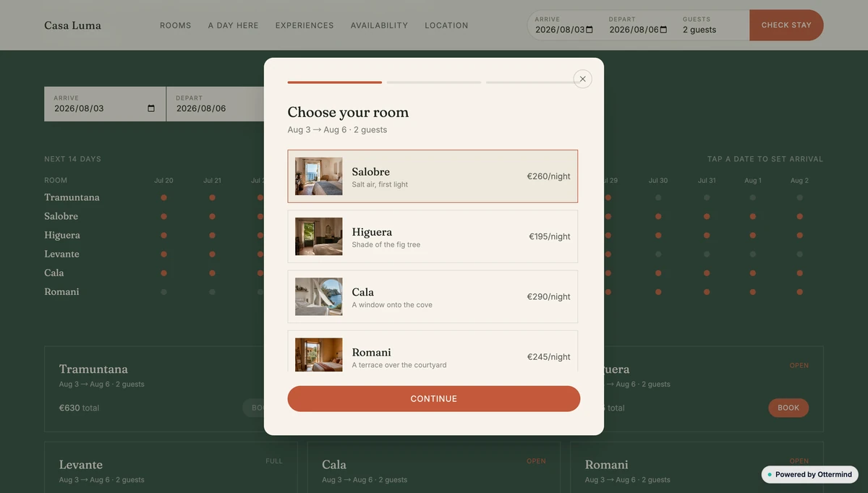Click the page Arrive date 2026/08/03
The width and height of the screenshot is (868, 493).
(x=80, y=108)
